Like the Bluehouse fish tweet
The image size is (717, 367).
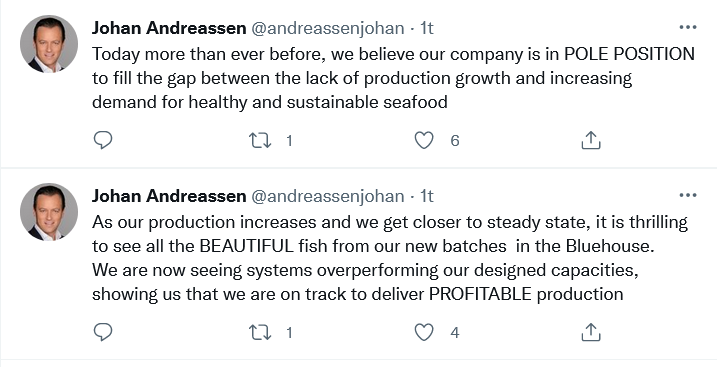coord(424,332)
